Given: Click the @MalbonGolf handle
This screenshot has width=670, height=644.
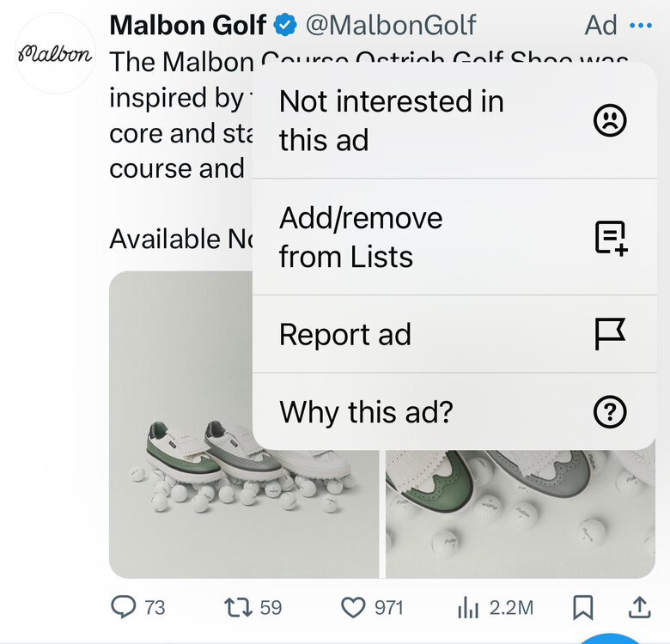Looking at the screenshot, I should 391,26.
